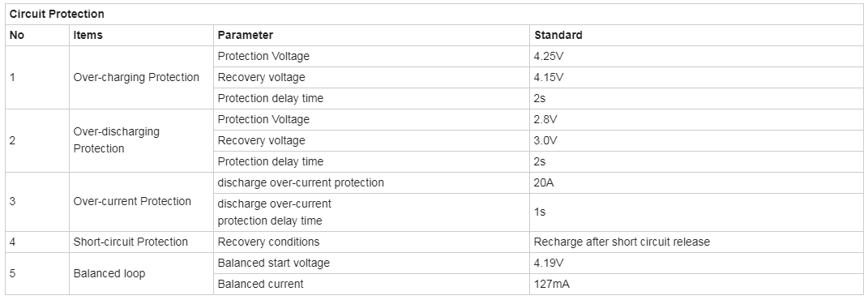
Task: Select the 20A over-current value
Action: (x=544, y=182)
